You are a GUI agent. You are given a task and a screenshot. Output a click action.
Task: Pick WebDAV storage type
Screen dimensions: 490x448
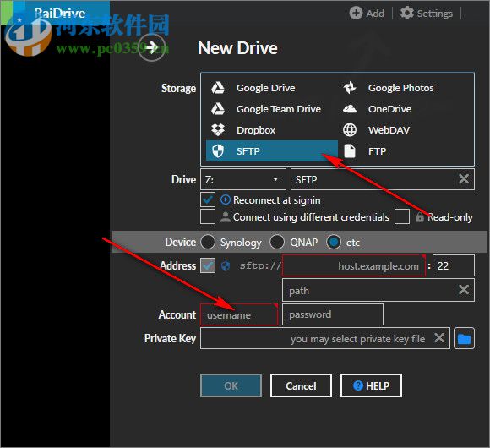click(x=403, y=130)
